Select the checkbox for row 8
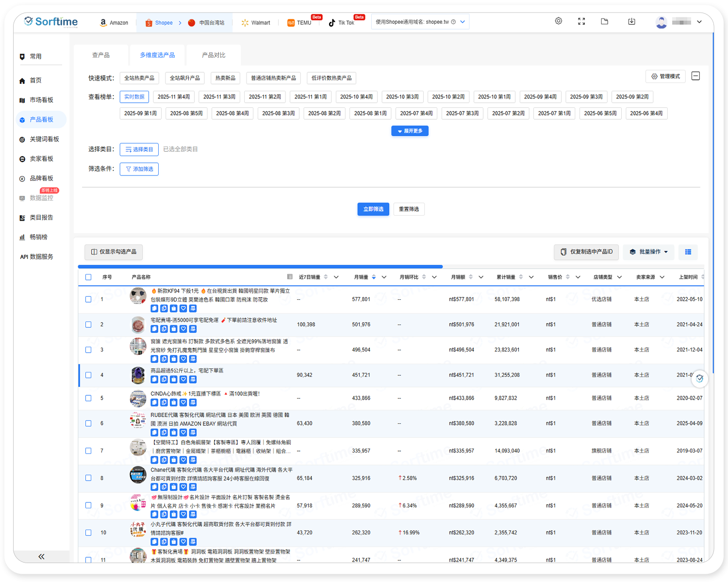 coord(88,478)
